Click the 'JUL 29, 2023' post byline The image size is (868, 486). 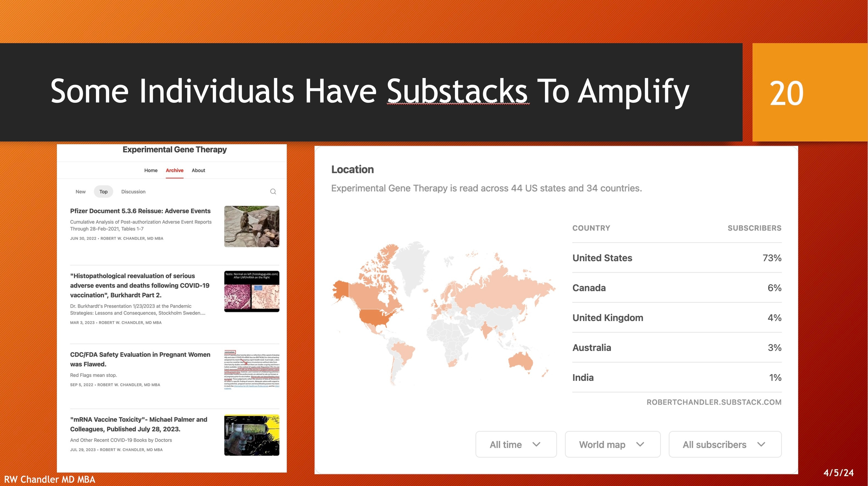pyautogui.click(x=116, y=450)
